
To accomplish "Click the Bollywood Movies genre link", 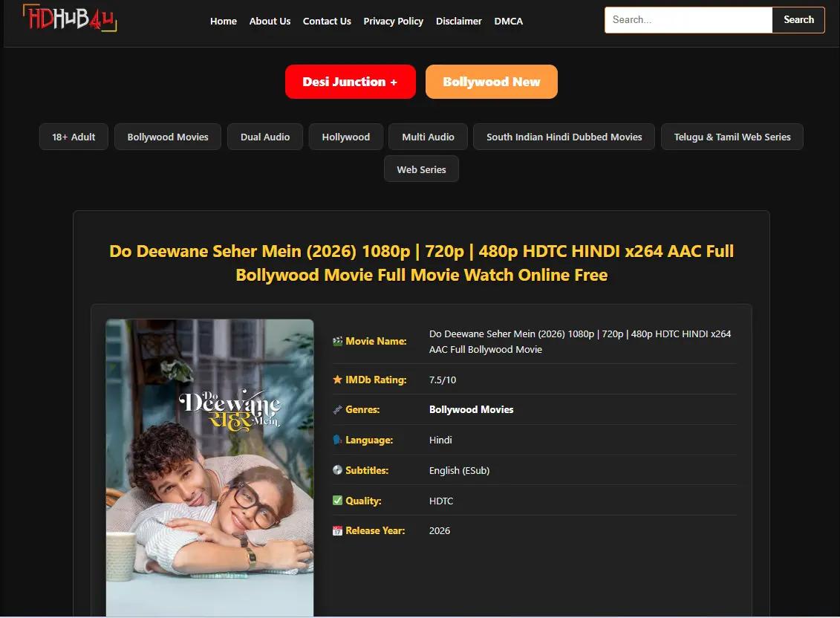I will (471, 409).
